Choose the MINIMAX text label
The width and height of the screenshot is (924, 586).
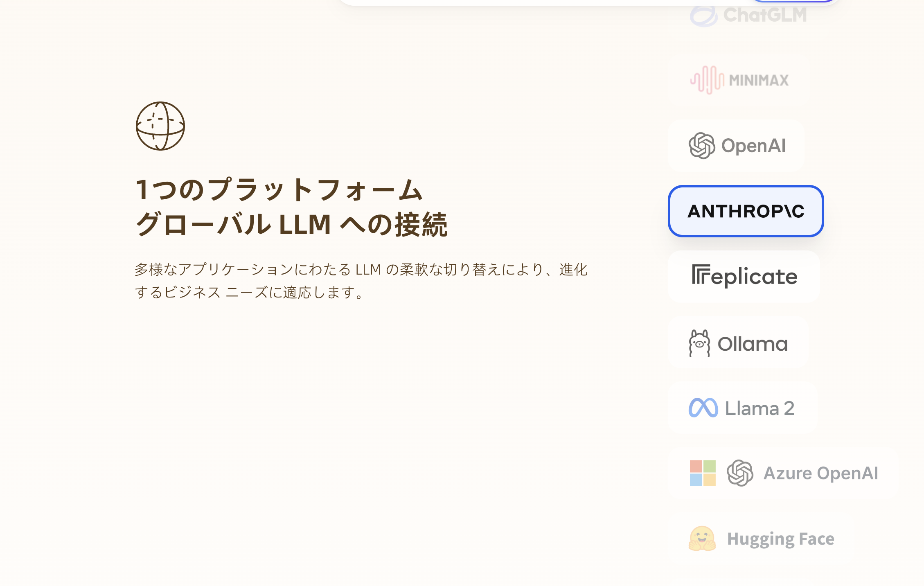point(759,80)
